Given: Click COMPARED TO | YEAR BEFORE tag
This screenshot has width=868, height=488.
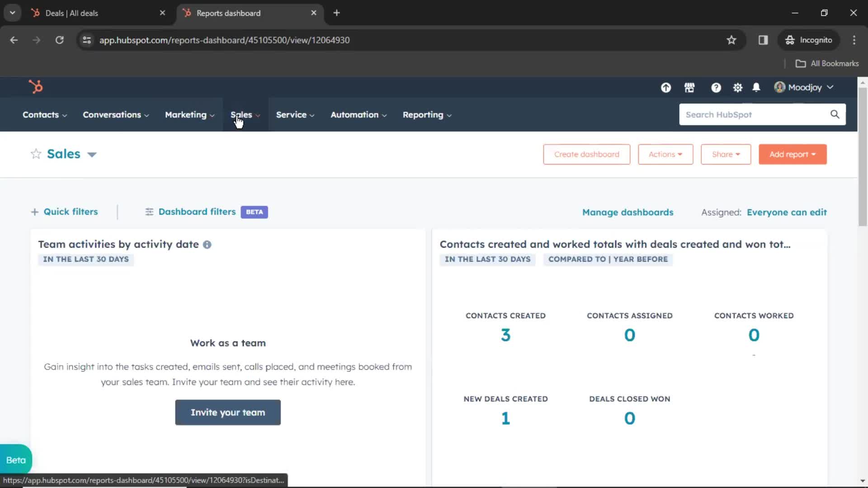Looking at the screenshot, I should pyautogui.click(x=608, y=259).
